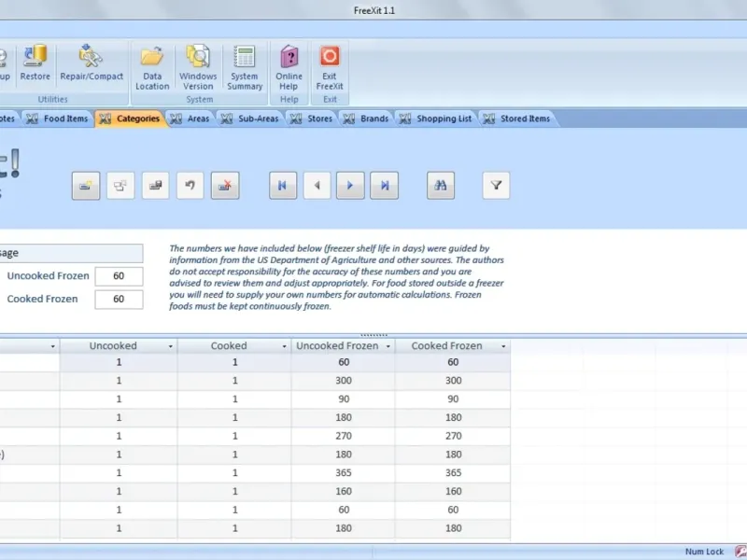
Task: Expand the Cooked Frozen column dropdown
Action: point(503,346)
